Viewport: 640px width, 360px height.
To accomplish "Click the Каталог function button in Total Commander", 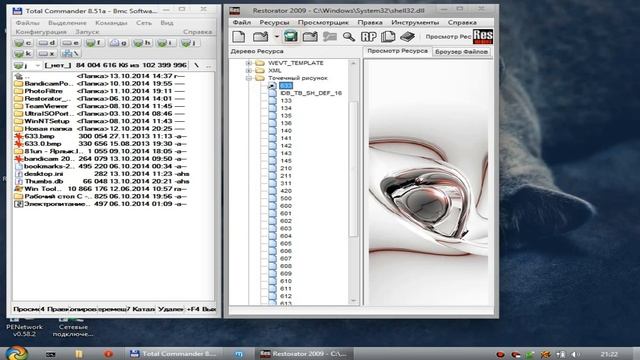I will point(141,309).
